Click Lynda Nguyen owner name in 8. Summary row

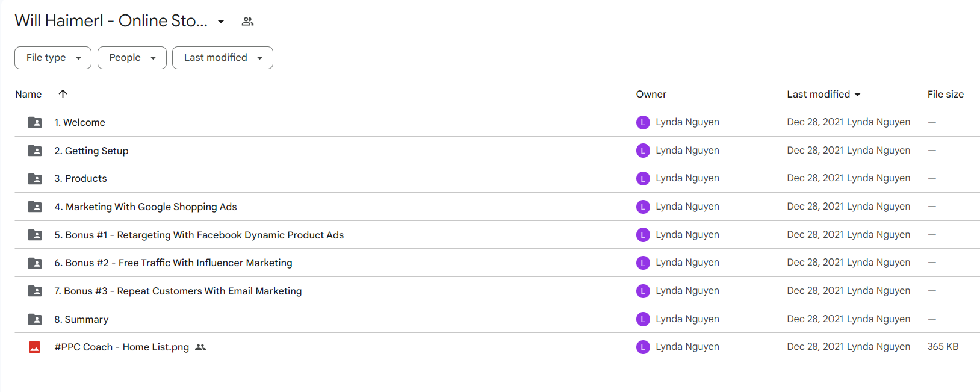[x=687, y=319]
